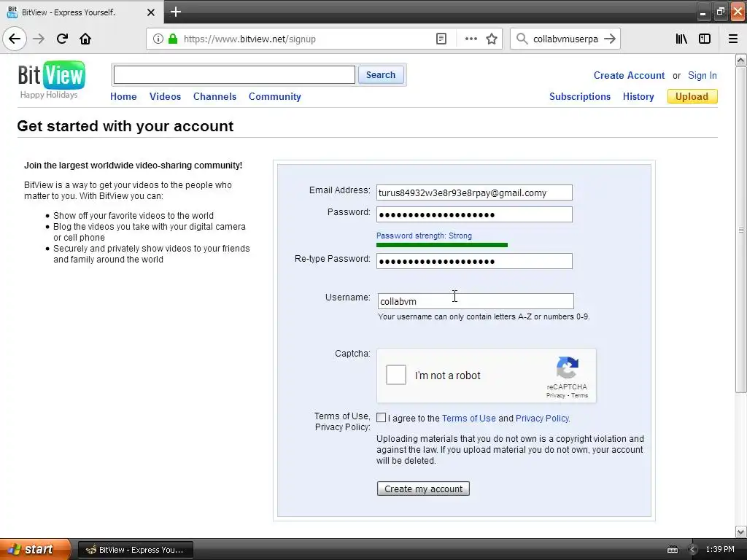747x560 pixels.
Task: Open the Privacy Policy link
Action: (x=542, y=418)
